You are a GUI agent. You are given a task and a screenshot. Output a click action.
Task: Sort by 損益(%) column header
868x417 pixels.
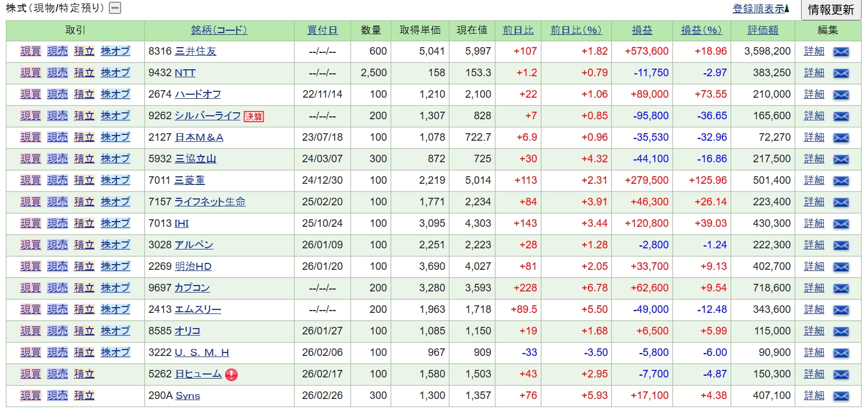pyautogui.click(x=705, y=30)
